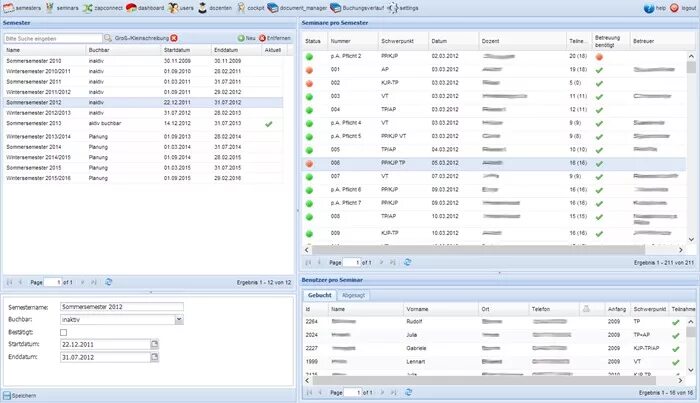Image resolution: width=700 pixels, height=403 pixels.
Task: Click the logout icon
Action: (x=674, y=8)
